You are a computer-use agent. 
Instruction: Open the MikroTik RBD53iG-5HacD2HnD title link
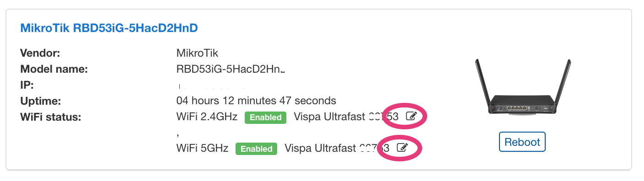(109, 28)
